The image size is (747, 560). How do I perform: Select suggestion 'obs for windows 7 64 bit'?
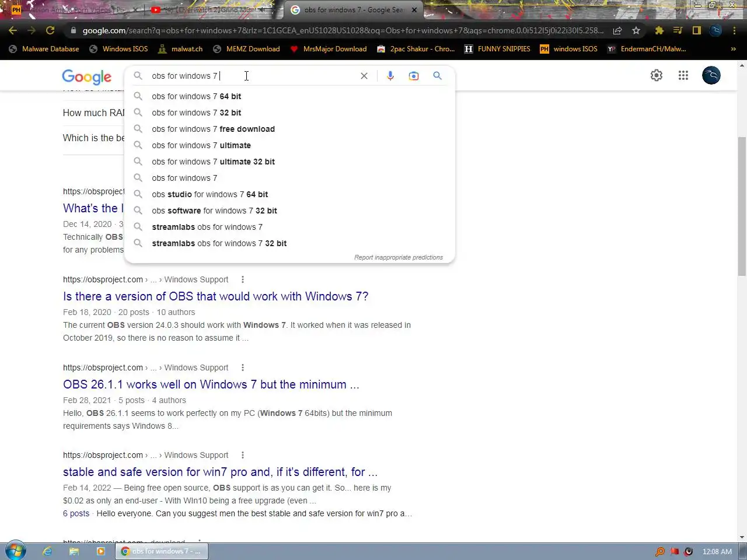pyautogui.click(x=290, y=96)
